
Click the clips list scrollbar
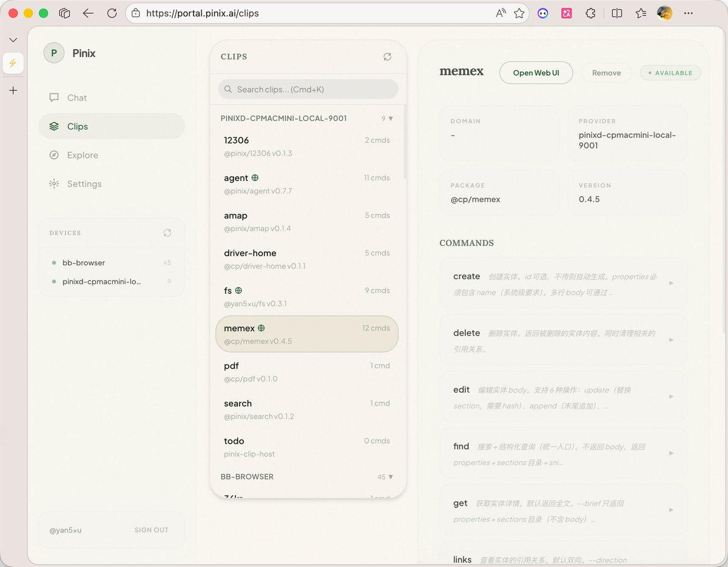point(405,143)
